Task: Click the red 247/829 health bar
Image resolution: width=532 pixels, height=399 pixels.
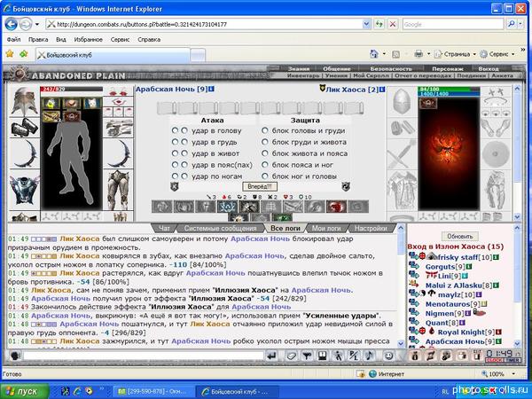Action: click(71, 89)
